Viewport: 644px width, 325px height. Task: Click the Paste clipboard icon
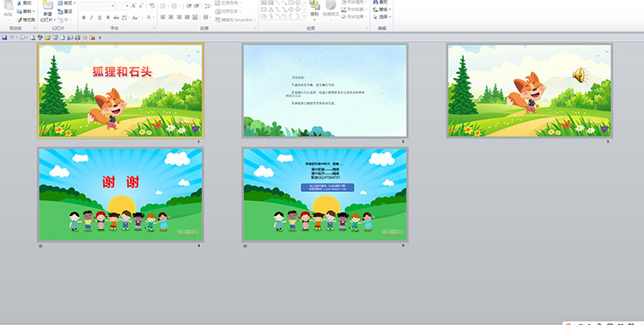(x=9, y=5)
